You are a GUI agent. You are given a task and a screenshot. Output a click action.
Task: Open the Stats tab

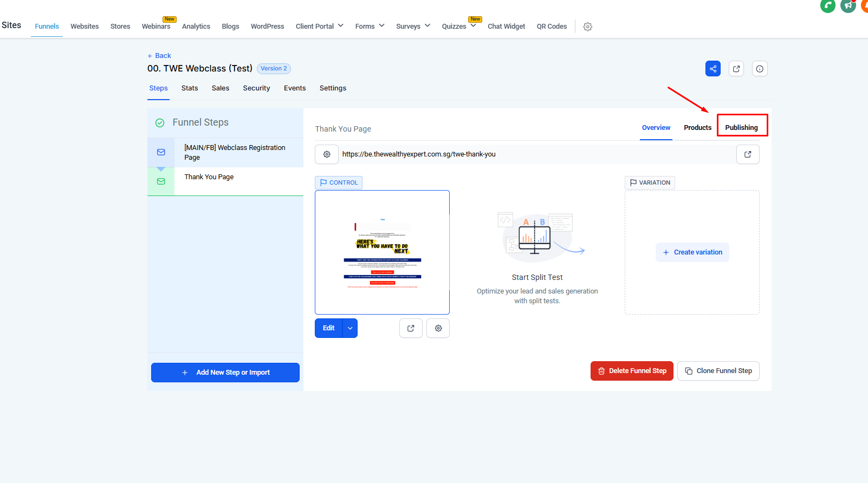click(190, 88)
